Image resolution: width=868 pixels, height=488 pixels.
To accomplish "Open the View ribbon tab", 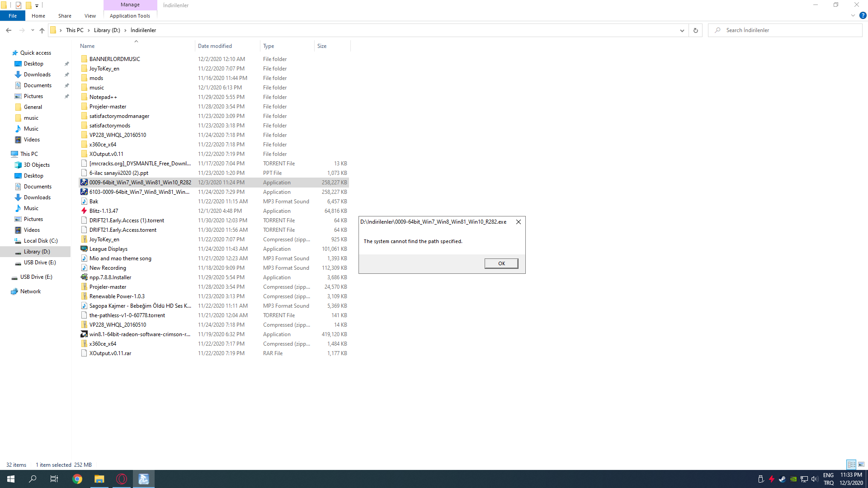I will coord(90,16).
